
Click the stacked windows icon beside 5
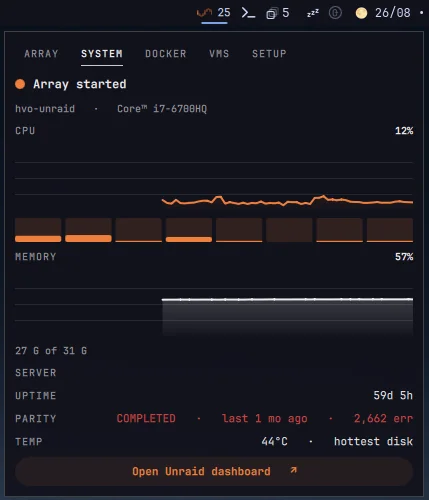(x=271, y=14)
